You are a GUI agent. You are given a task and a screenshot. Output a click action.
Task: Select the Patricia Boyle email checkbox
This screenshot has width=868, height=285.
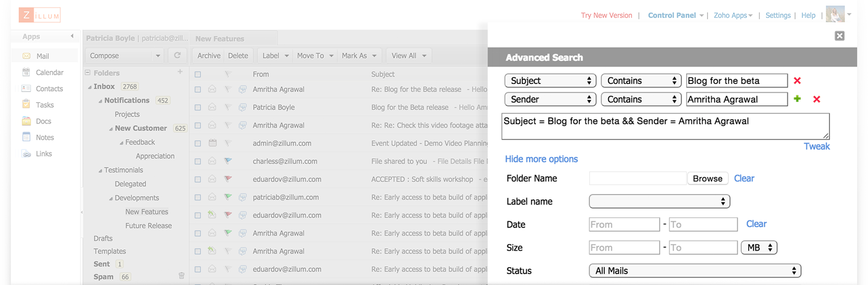197,107
